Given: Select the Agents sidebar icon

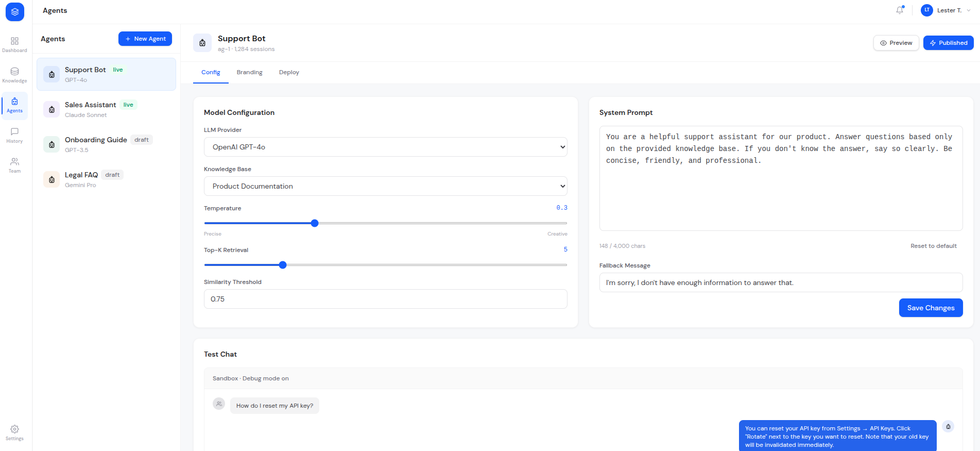Looking at the screenshot, I should click(14, 105).
